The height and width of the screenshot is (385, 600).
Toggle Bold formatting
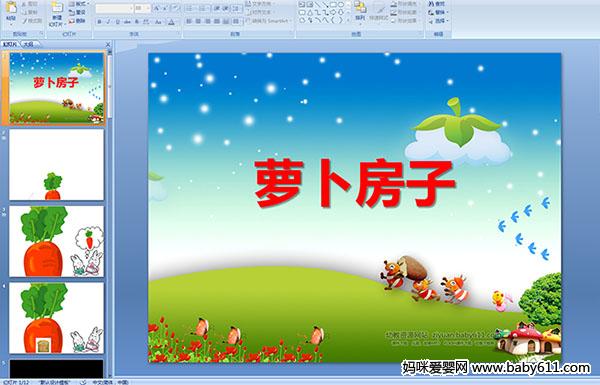coord(99,22)
